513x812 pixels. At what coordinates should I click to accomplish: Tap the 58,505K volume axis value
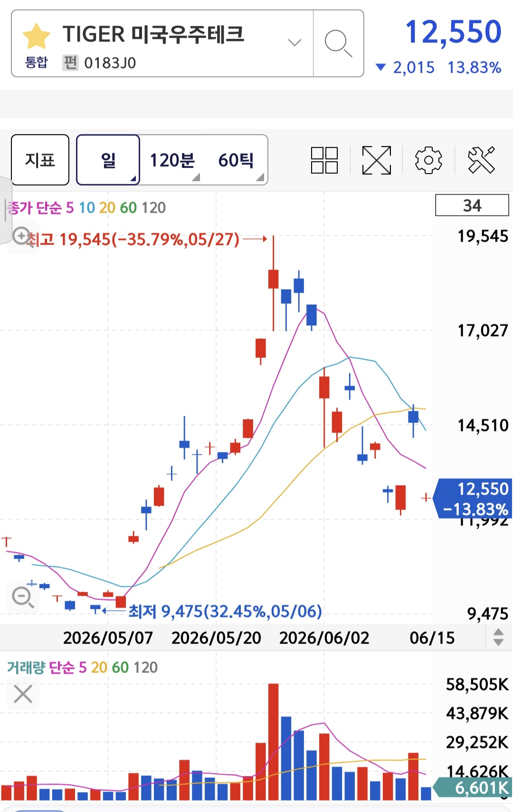click(477, 684)
